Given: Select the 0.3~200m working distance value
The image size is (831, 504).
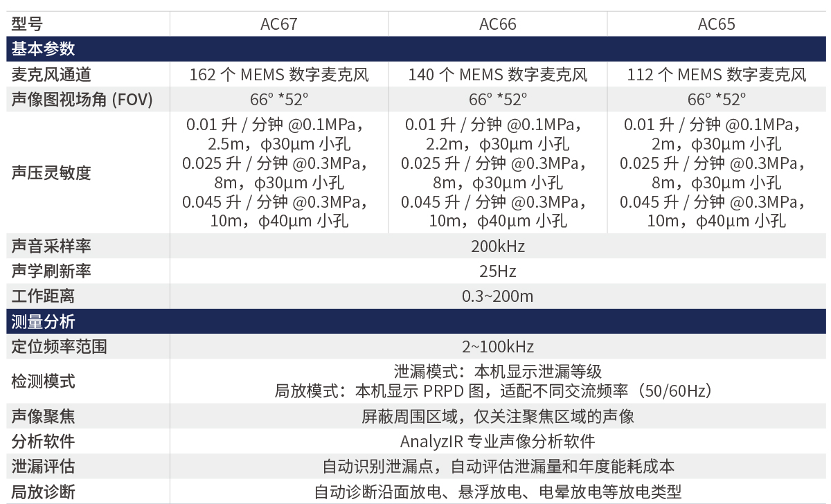Looking at the screenshot, I should [x=497, y=296].
